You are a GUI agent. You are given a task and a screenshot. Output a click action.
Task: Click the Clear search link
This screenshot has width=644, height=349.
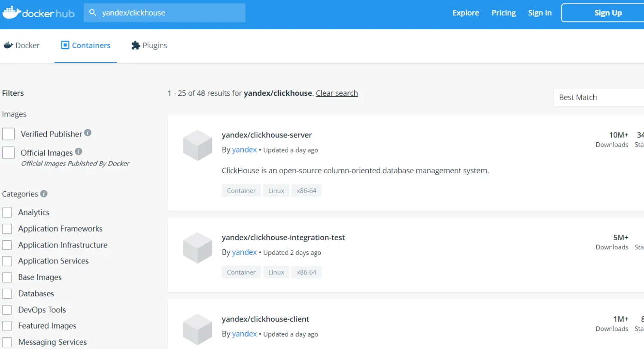pos(337,93)
